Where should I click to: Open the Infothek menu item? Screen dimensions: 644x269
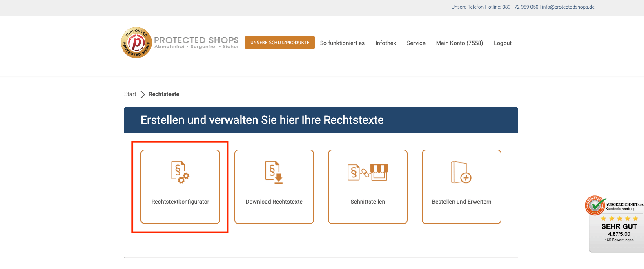point(386,43)
